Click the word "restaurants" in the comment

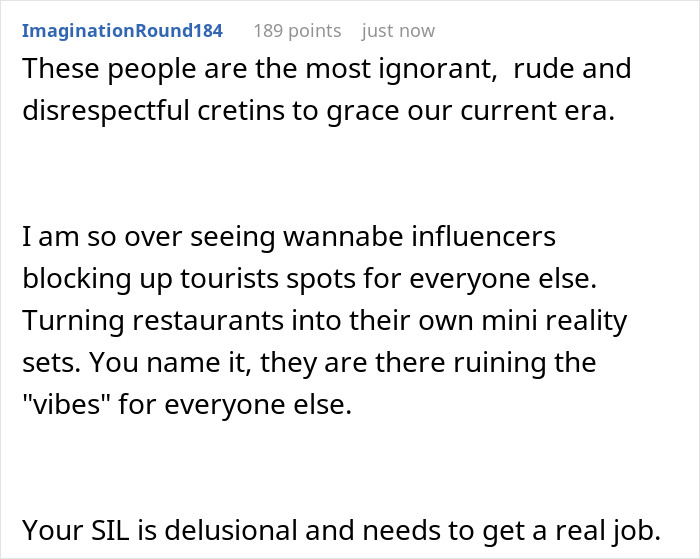[x=208, y=321]
